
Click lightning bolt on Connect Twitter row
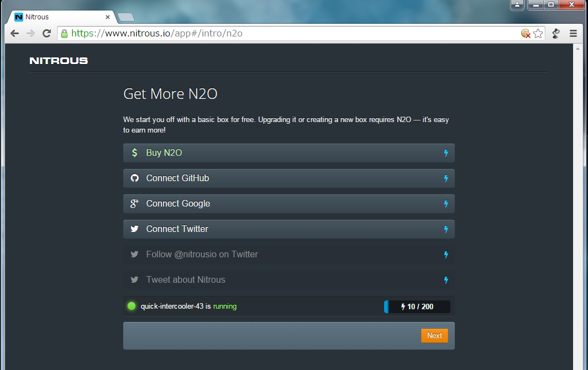click(446, 229)
